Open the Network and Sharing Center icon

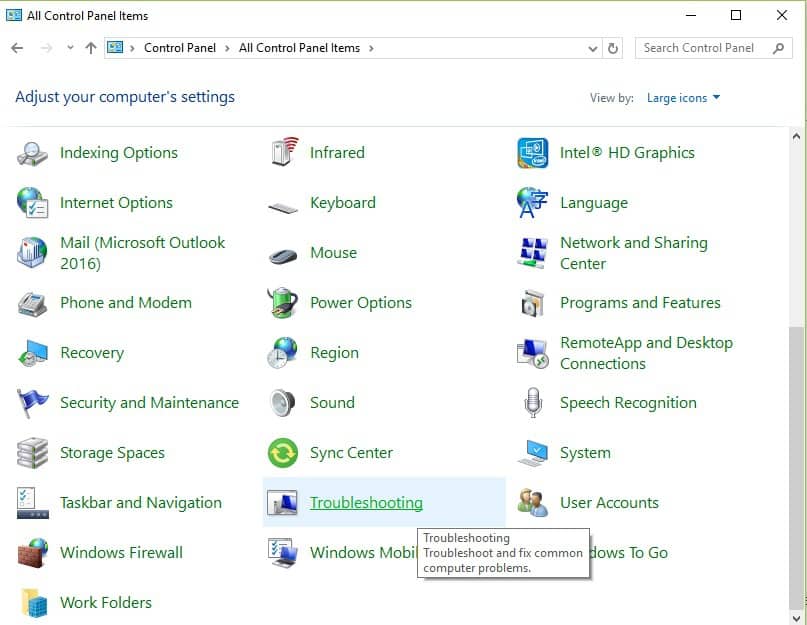[532, 253]
